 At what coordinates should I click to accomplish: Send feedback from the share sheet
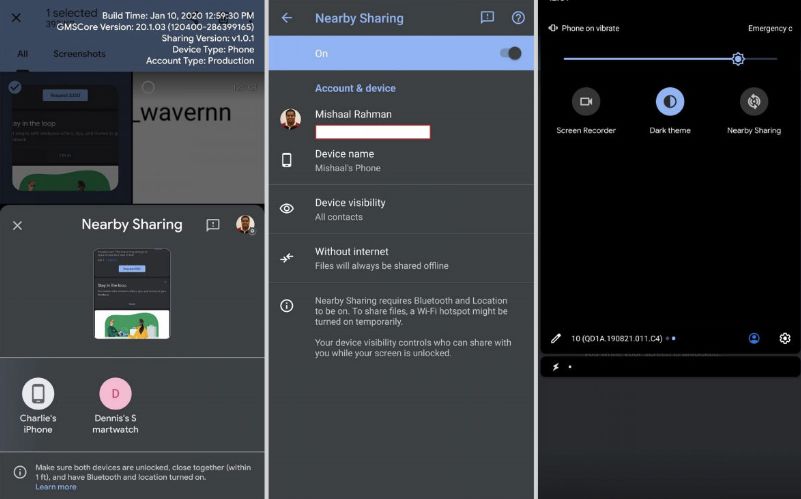coord(213,225)
